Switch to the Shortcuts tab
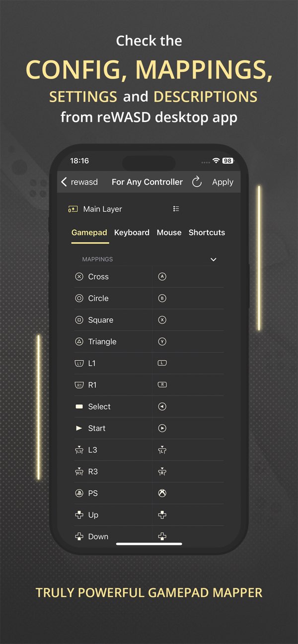 coord(207,232)
